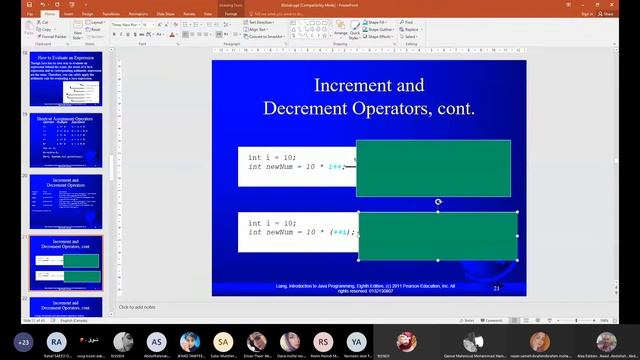Open the Arrange menu
This screenshot has height=360, width=640.
tap(340, 29)
